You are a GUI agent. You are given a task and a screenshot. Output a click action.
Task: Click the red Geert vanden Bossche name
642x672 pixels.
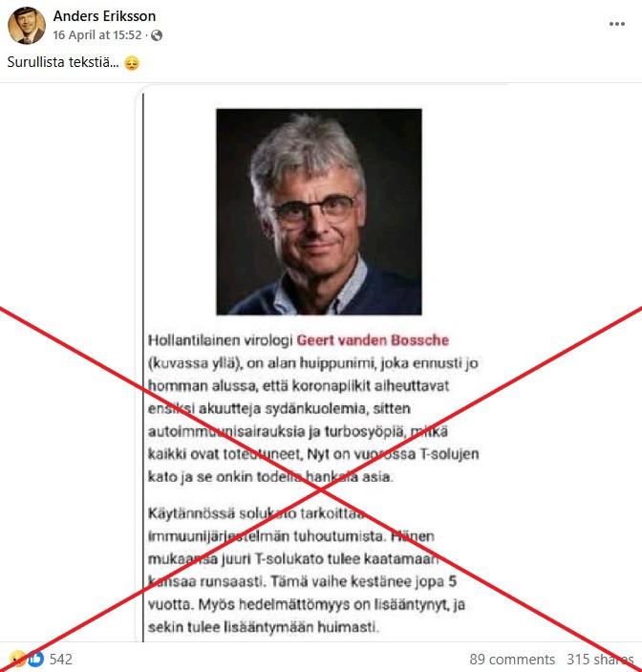[x=373, y=340]
